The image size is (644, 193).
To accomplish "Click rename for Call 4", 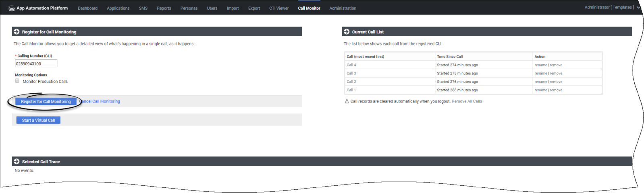I will [541, 65].
